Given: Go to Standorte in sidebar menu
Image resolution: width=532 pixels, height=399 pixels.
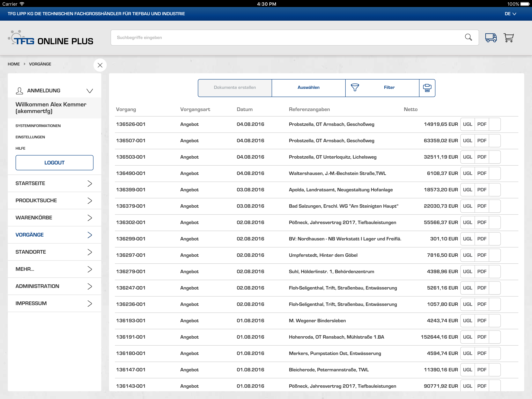Looking at the screenshot, I should click(x=54, y=252).
